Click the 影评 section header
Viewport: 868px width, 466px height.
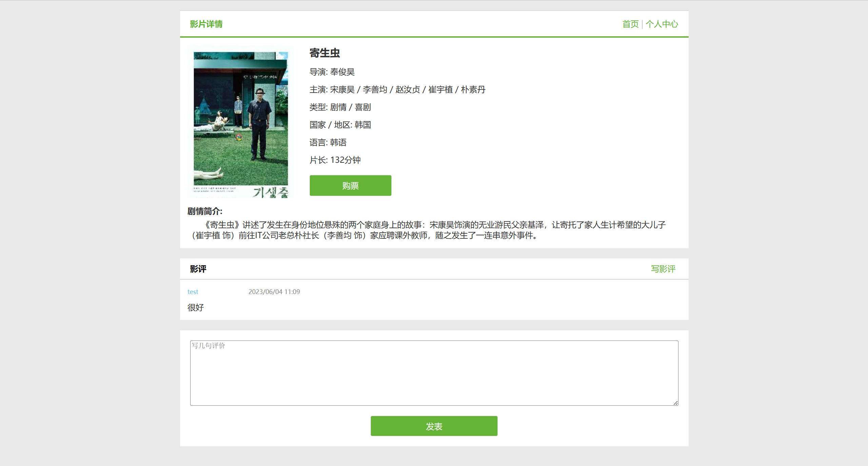point(198,269)
